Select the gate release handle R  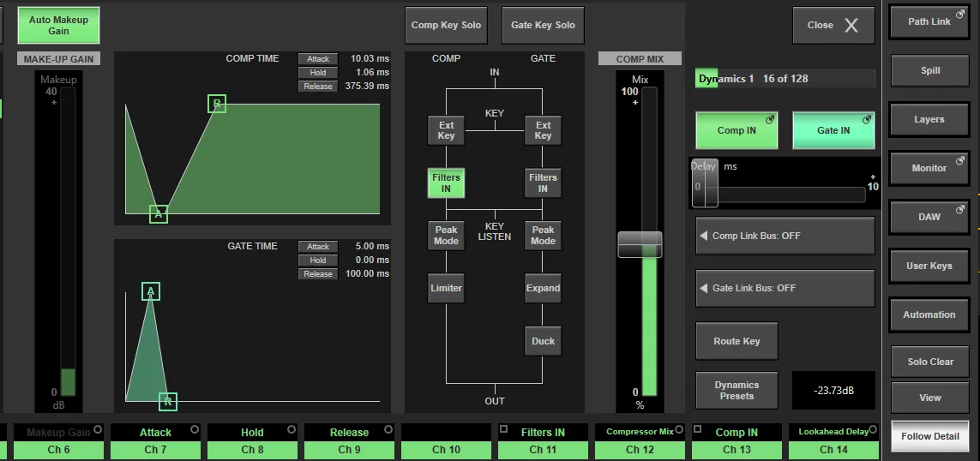tap(167, 401)
